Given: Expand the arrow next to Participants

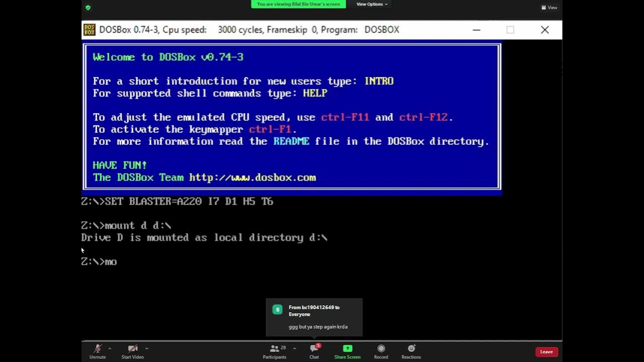Looking at the screenshot, I should [294, 348].
